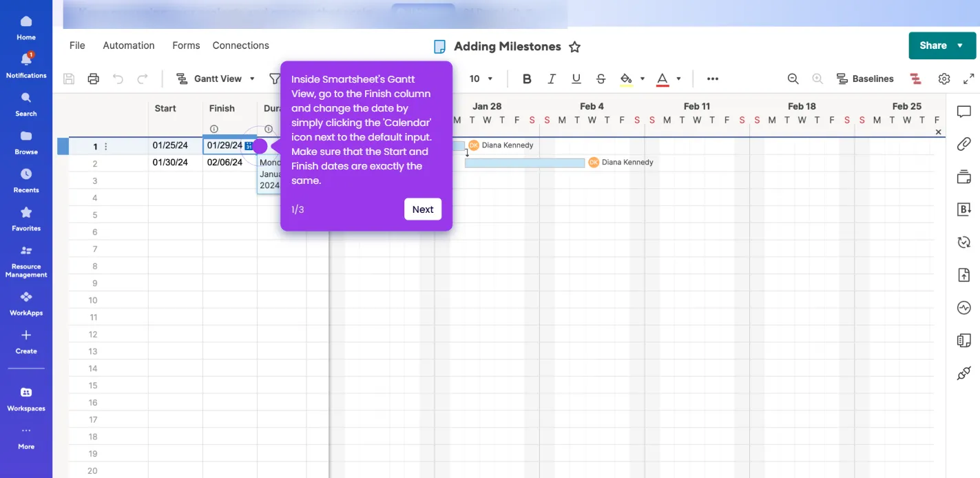This screenshot has width=980, height=478.
Task: Open Gantt settings gear icon
Action: pos(944,79)
